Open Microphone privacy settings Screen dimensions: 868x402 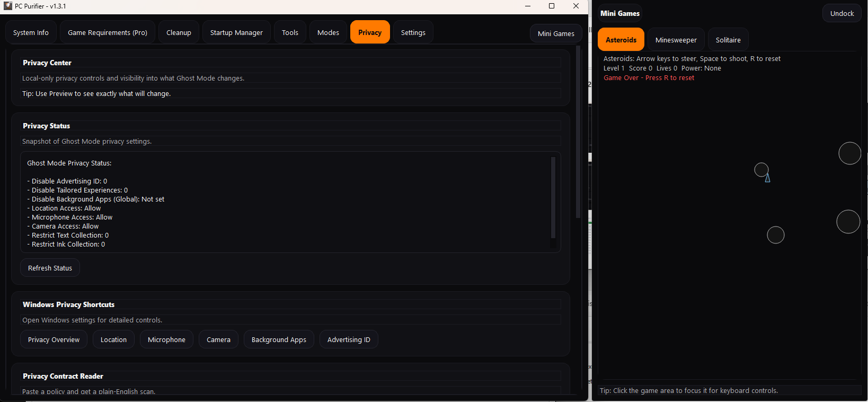166,339
